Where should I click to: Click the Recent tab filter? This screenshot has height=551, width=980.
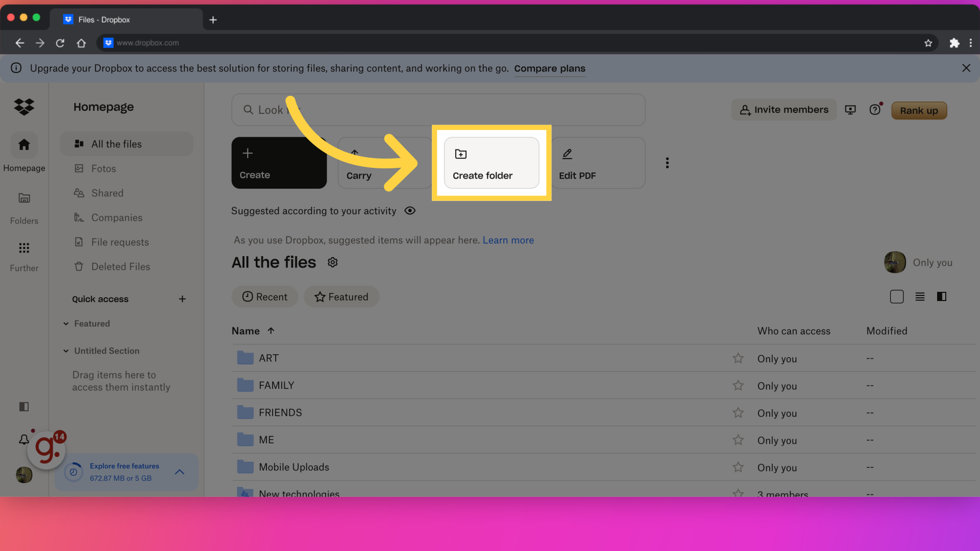tap(264, 297)
